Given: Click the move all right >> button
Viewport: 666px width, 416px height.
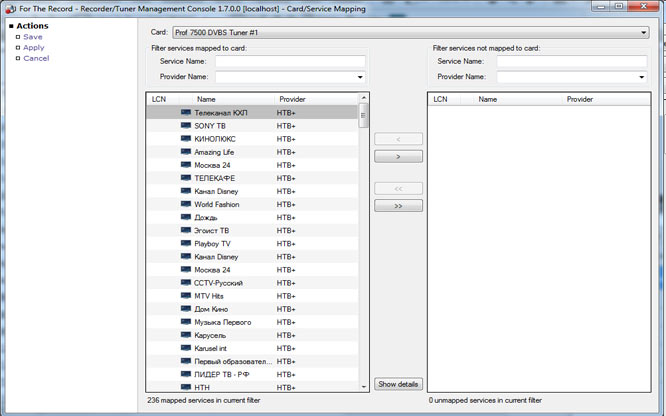Looking at the screenshot, I should tap(398, 206).
